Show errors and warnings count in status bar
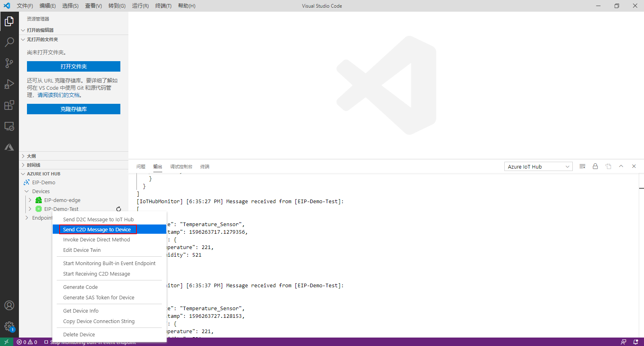 point(27,342)
